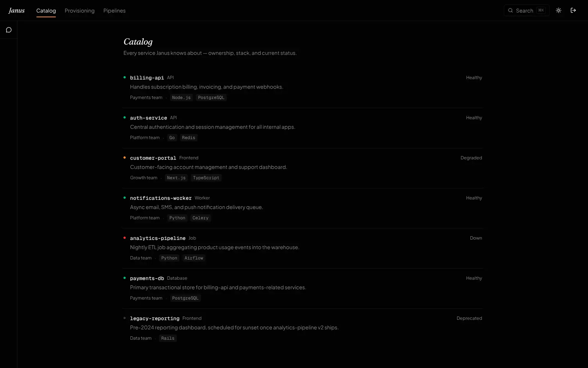Image resolution: width=588 pixels, height=368 pixels.
Task: Click the sign-out arrow icon
Action: point(573,10)
